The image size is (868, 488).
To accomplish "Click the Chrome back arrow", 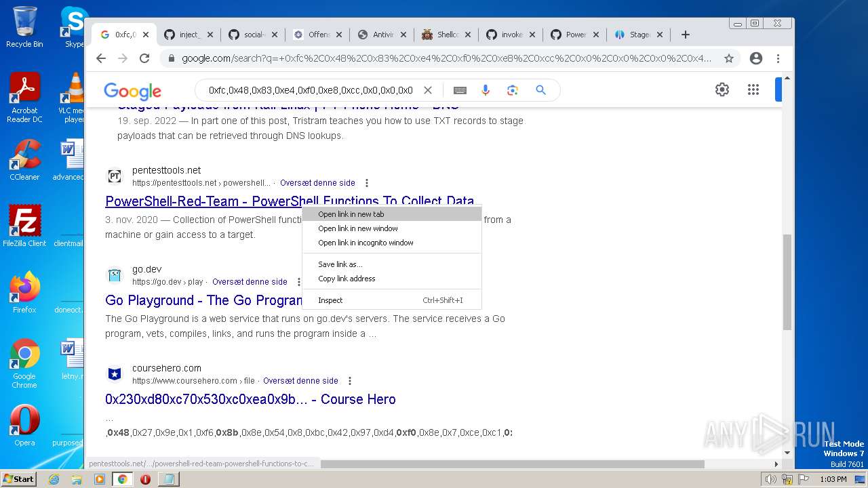I will tap(101, 58).
